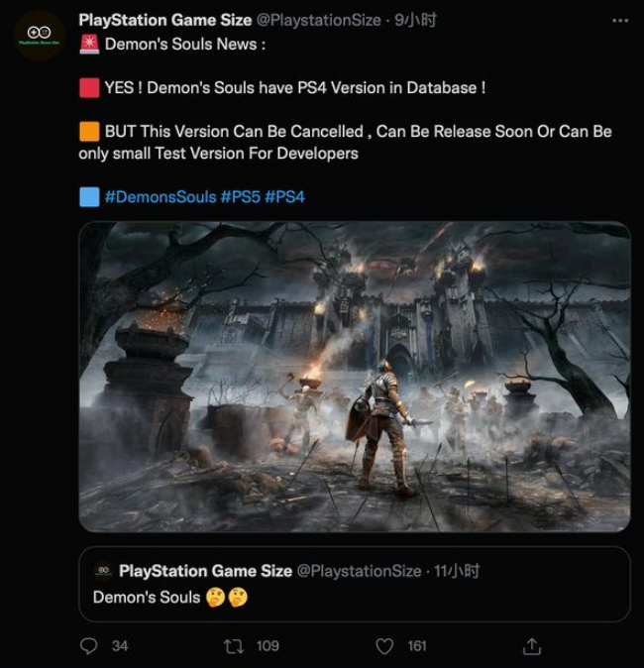Click the reply speech bubble icon

tap(89, 646)
